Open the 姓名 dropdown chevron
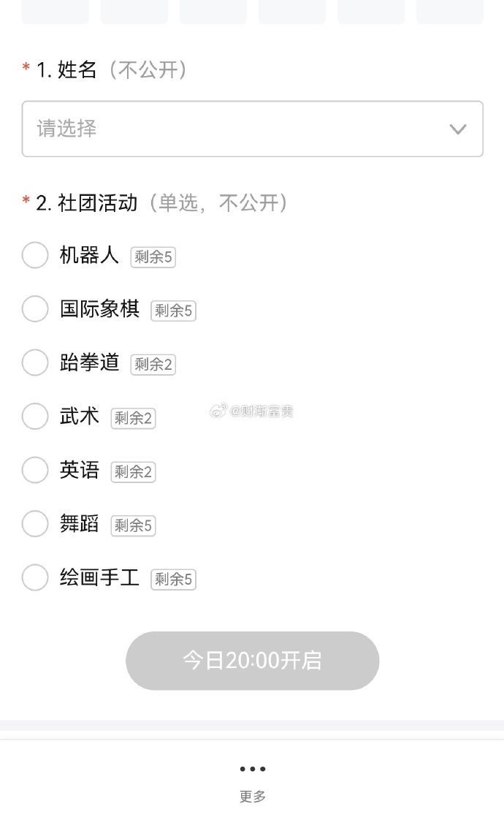This screenshot has height=820, width=504. [458, 129]
